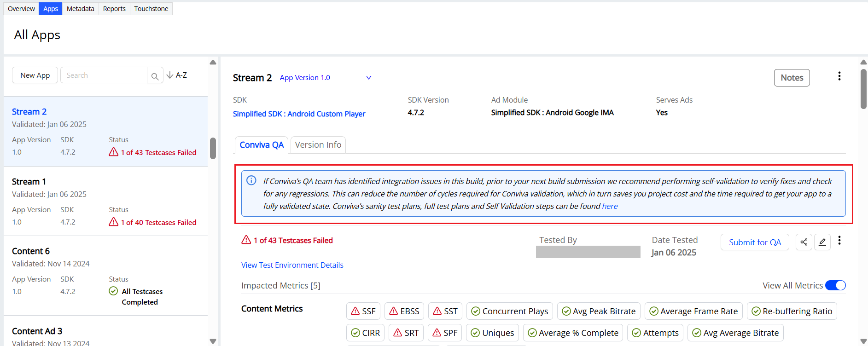The image size is (868, 346).
Task: Click the share icon next to Submit for QA
Action: click(x=804, y=242)
